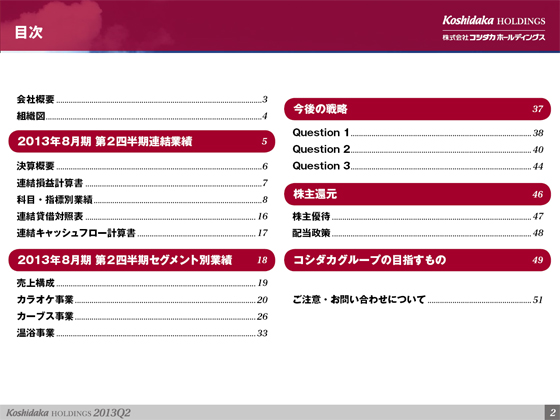This screenshot has height=420, width=560.
Task: Open the 会社概要 entry on page 3
Action: (x=142, y=99)
